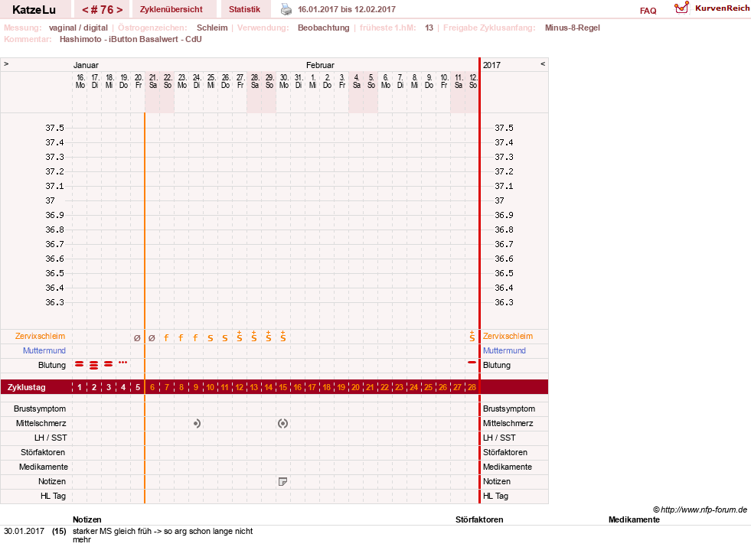Click the cervical mucus Ø symbol on January 21
The width and height of the screenshot is (751, 560).
(152, 338)
